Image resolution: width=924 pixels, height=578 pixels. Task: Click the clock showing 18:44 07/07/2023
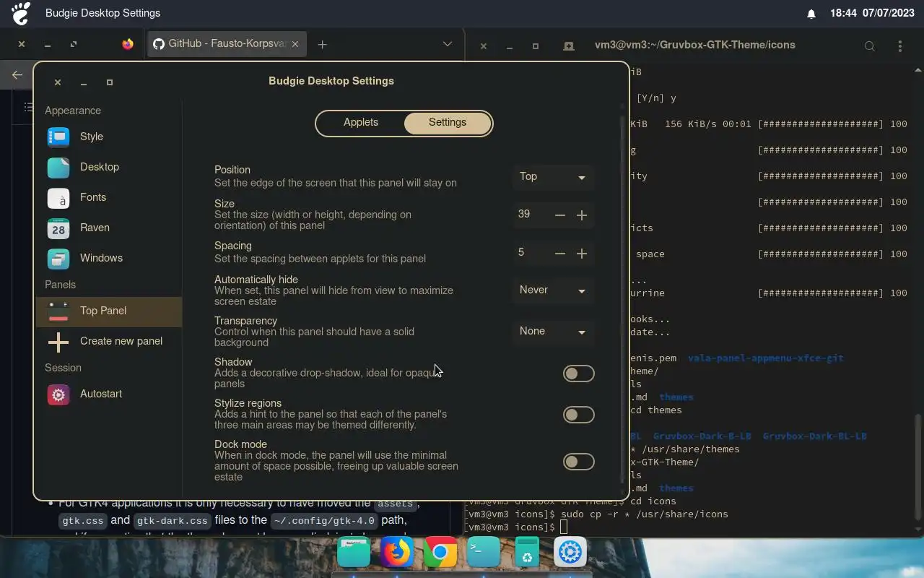[873, 13]
